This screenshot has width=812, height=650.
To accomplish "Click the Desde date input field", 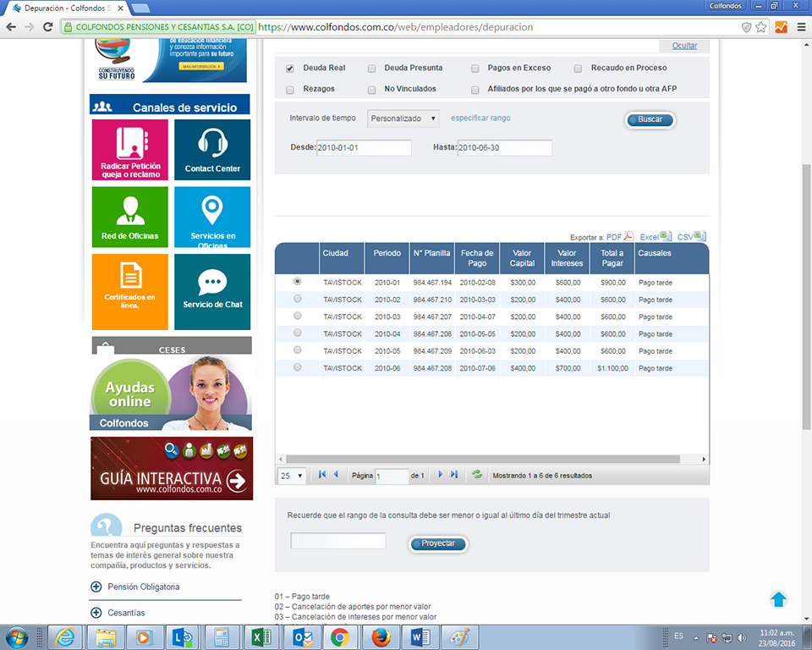I will pyautogui.click(x=364, y=147).
